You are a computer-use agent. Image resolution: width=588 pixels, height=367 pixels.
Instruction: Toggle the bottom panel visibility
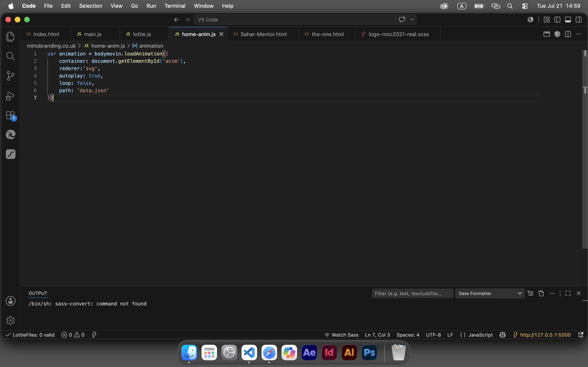(x=568, y=20)
